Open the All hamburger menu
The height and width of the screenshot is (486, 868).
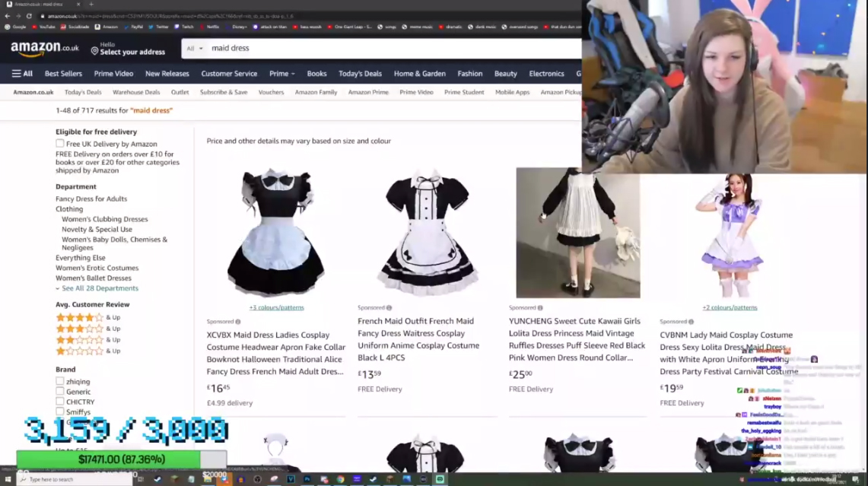point(22,74)
